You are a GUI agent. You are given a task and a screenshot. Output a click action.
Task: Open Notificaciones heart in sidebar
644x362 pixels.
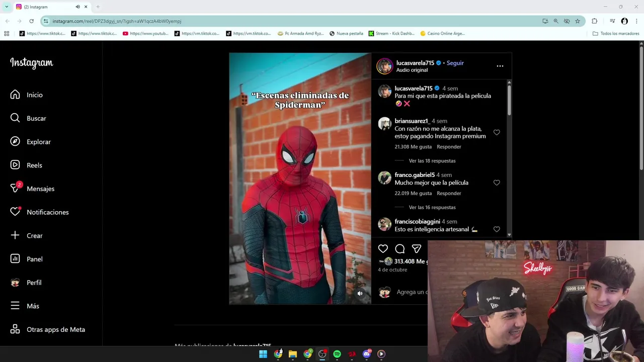pos(39,212)
